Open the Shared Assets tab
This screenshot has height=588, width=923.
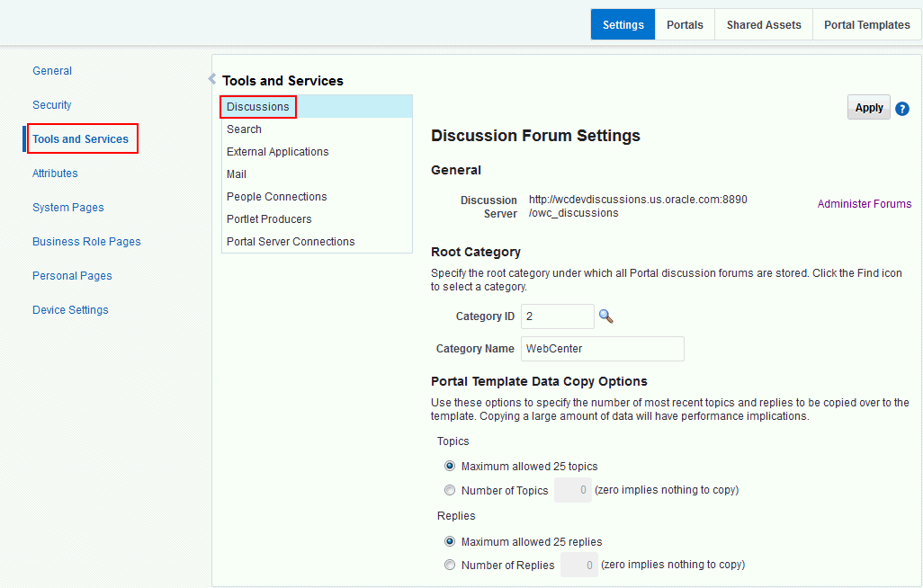click(x=762, y=24)
